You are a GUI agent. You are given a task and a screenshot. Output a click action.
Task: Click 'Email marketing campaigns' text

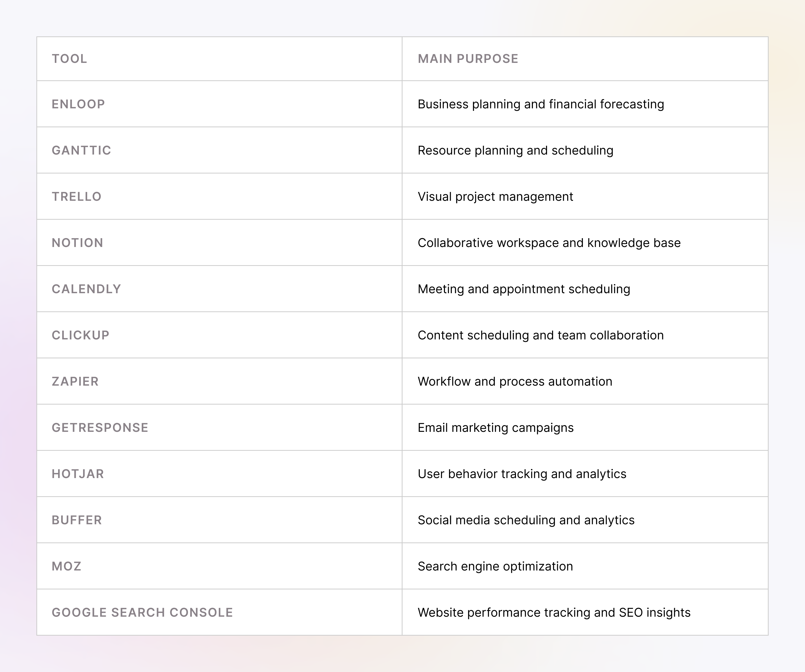pos(495,428)
